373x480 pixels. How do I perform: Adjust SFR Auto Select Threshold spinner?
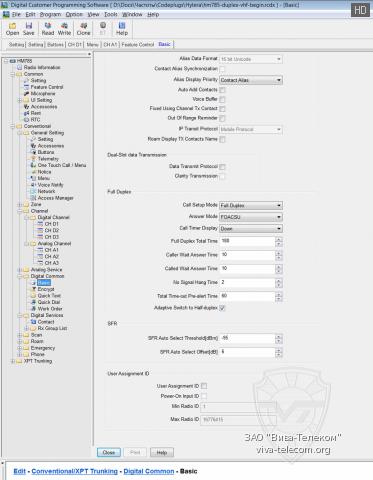tap(279, 339)
